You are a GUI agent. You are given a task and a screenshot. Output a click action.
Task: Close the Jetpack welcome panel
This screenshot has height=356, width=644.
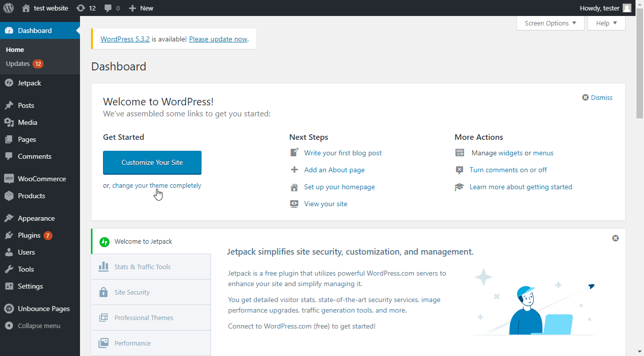[615, 238]
